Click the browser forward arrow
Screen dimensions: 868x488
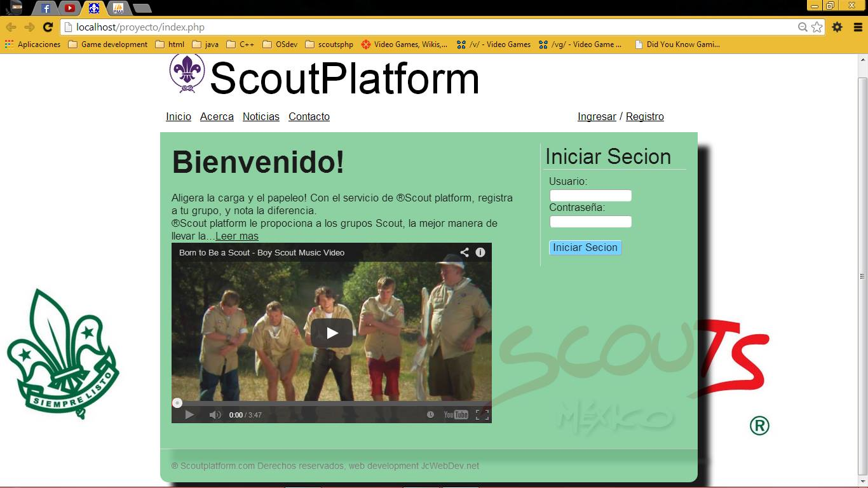tap(29, 27)
